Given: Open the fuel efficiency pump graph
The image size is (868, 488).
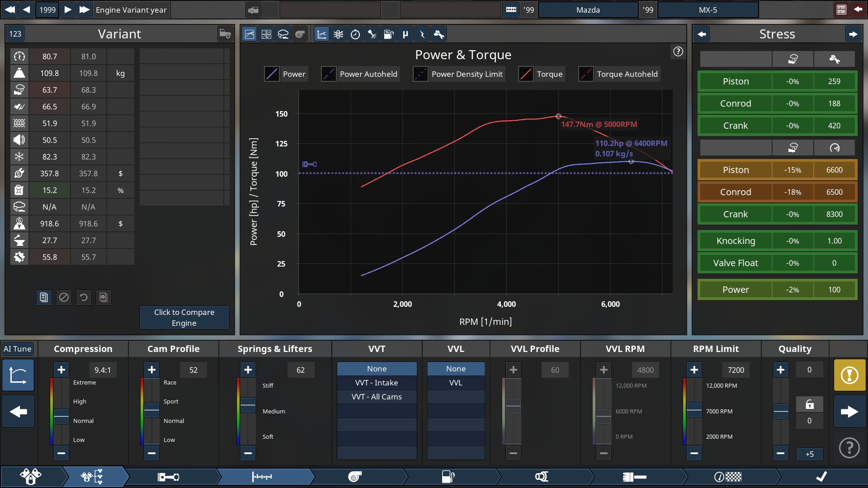Looking at the screenshot, I should 388,34.
